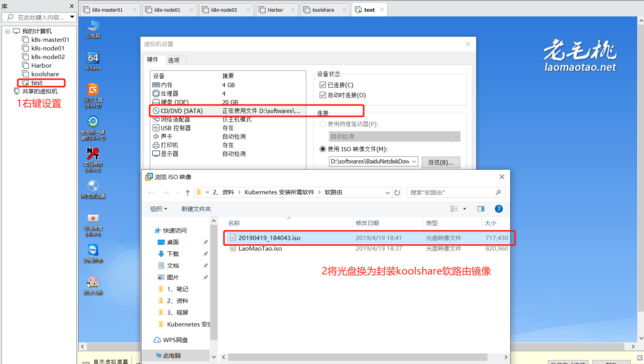
Task: Select 共享的虚拟机 in library tree
Action: click(36, 91)
